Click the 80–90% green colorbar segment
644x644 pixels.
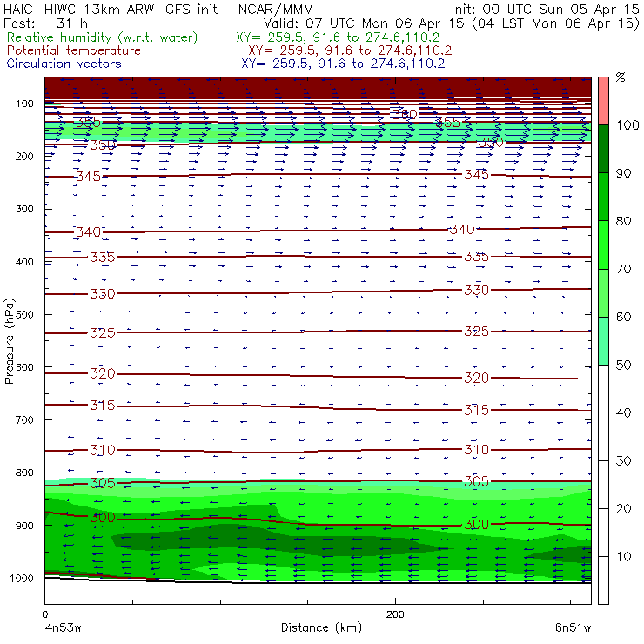click(603, 197)
